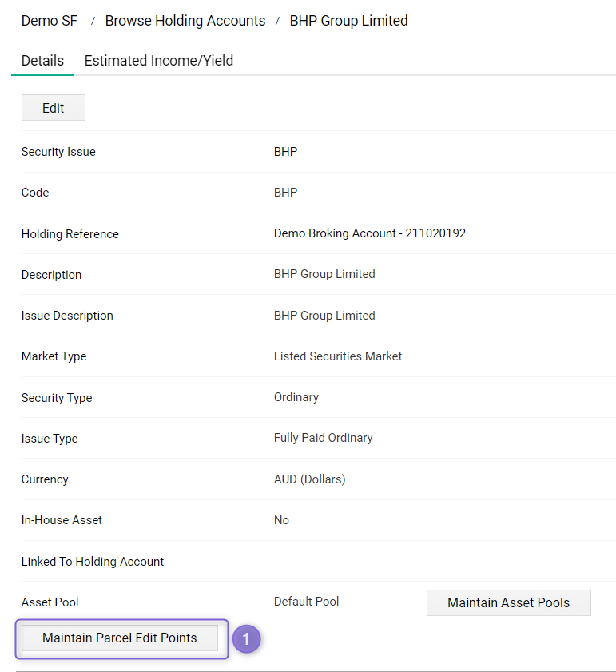Click the AUD (Dollars) currency value
The width and height of the screenshot is (616, 672).
pyautogui.click(x=309, y=479)
